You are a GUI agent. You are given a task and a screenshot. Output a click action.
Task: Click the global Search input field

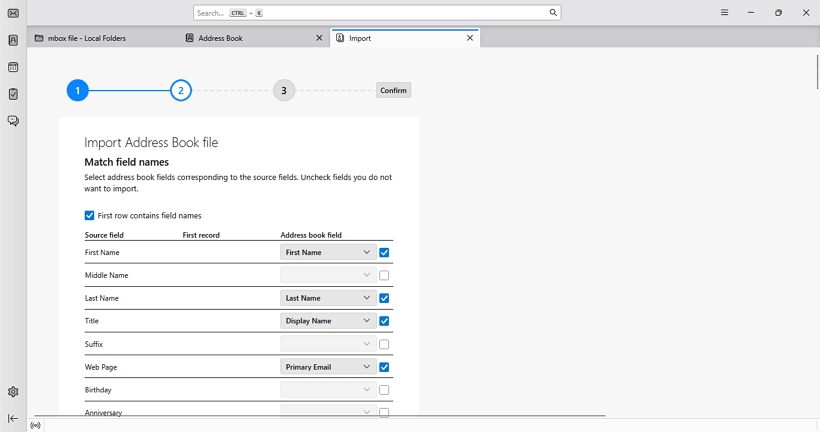pyautogui.click(x=377, y=13)
